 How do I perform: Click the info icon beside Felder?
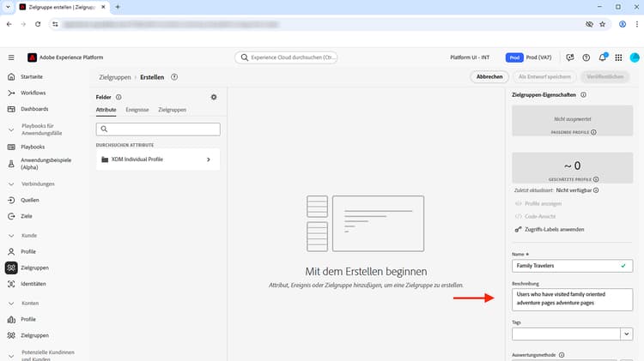tap(118, 97)
